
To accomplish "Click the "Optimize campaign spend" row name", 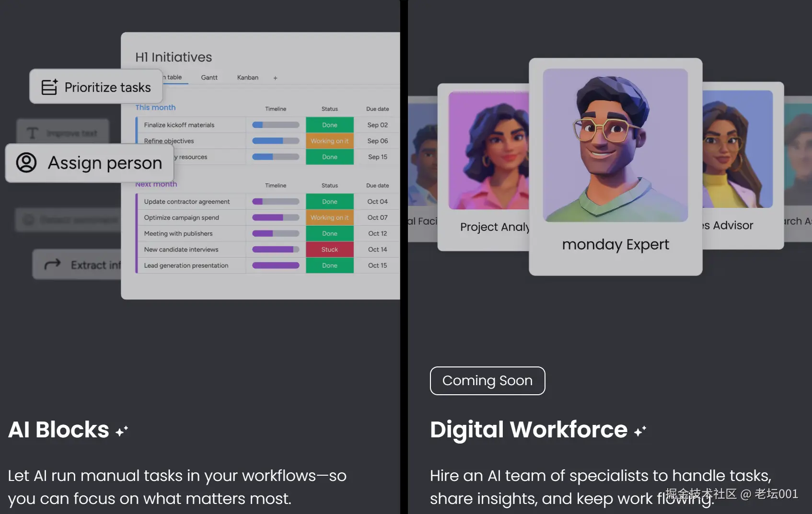I will [x=182, y=217].
